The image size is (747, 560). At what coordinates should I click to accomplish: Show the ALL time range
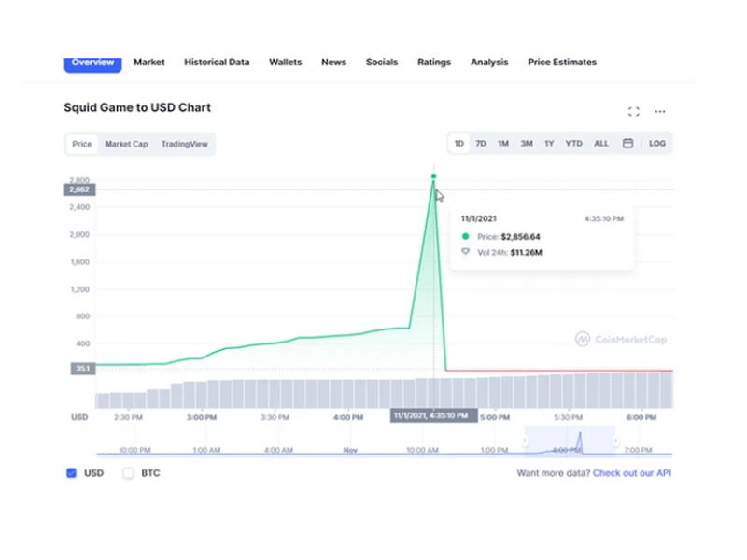pos(601,144)
